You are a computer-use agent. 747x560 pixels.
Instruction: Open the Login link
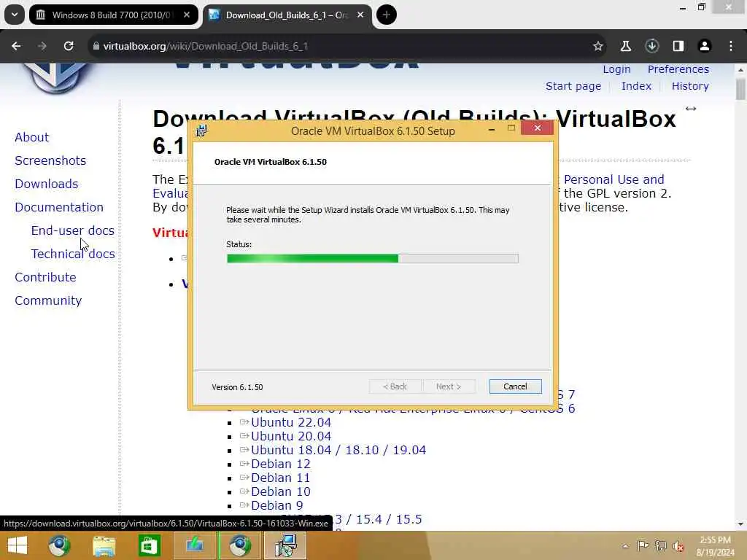(x=616, y=69)
